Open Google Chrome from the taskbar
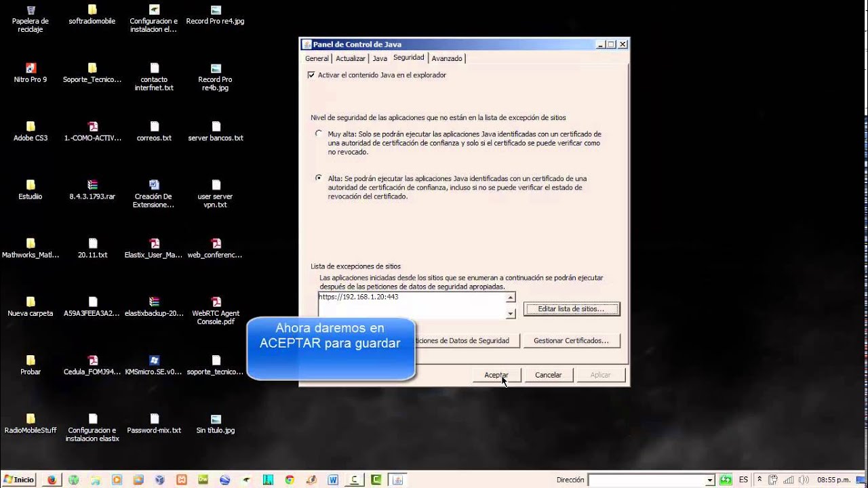 [x=290, y=480]
